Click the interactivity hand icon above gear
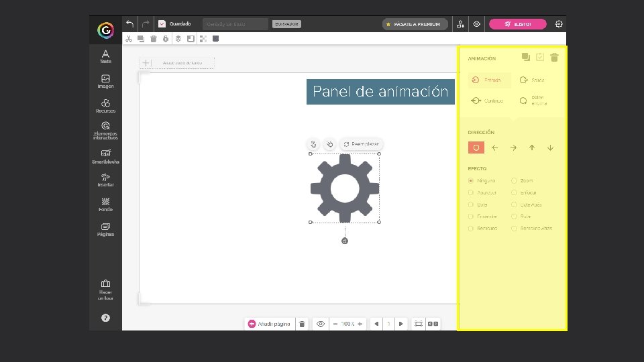 (313, 144)
